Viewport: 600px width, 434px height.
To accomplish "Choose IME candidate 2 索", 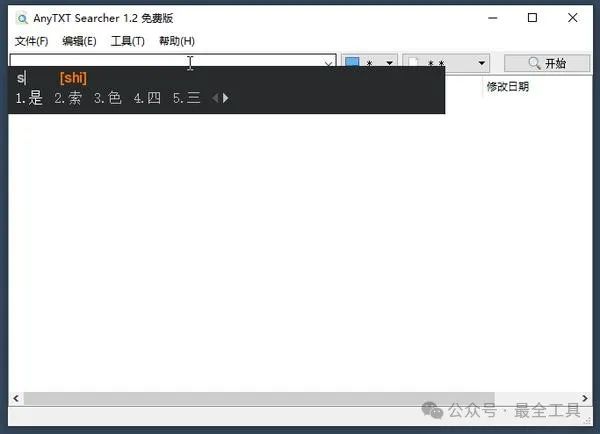I will 68,98.
